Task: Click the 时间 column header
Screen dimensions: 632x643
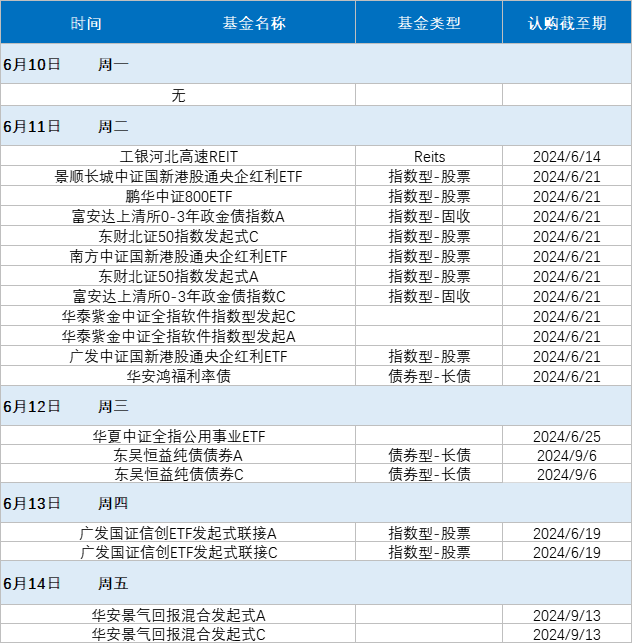Action: click(x=86, y=23)
